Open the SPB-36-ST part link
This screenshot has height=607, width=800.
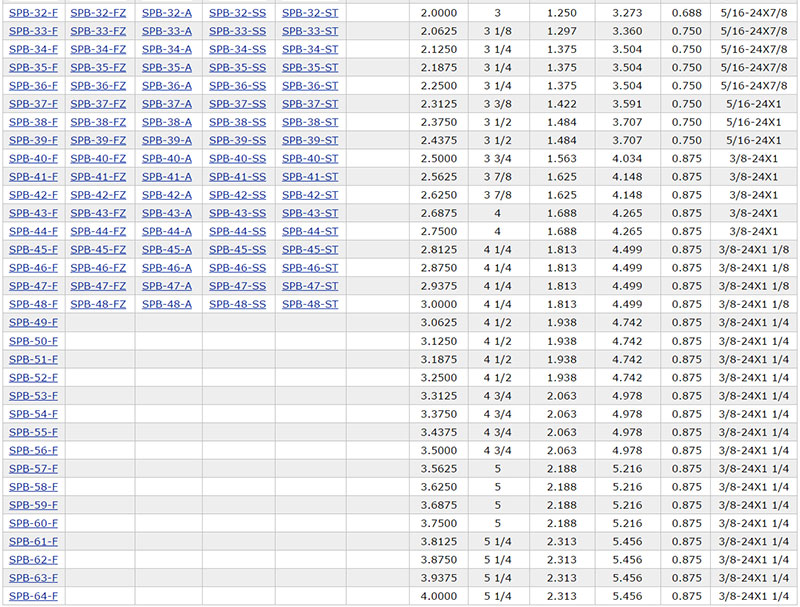click(x=310, y=86)
